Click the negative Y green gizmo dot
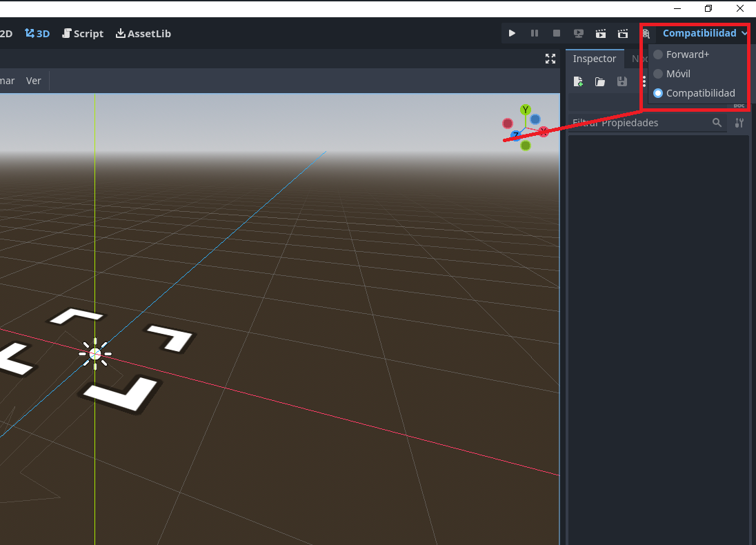 click(526, 145)
